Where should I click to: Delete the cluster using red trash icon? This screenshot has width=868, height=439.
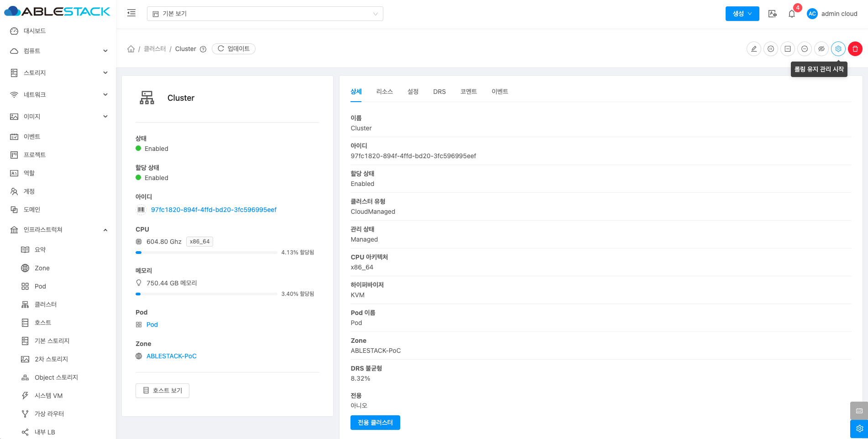tap(855, 49)
